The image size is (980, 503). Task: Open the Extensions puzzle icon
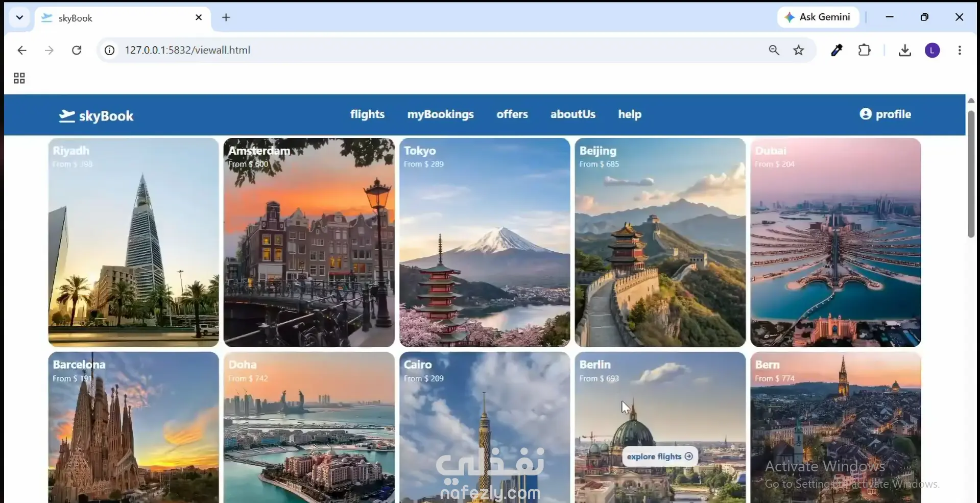coord(864,50)
